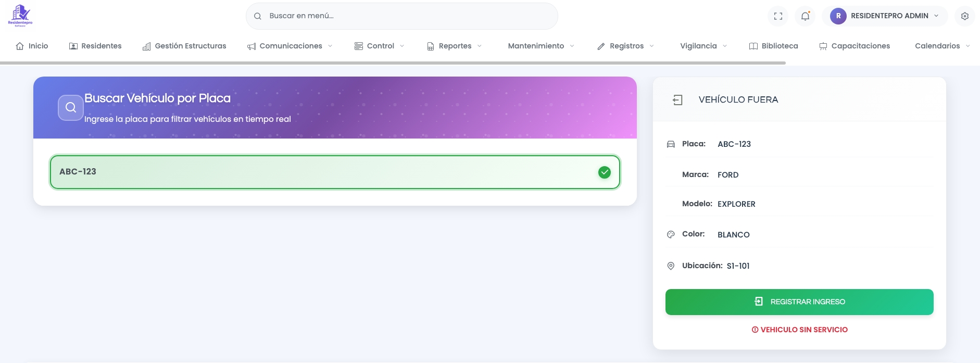Toggle fullscreen mode icon
Image resolution: width=980 pixels, height=363 pixels.
pos(778,16)
